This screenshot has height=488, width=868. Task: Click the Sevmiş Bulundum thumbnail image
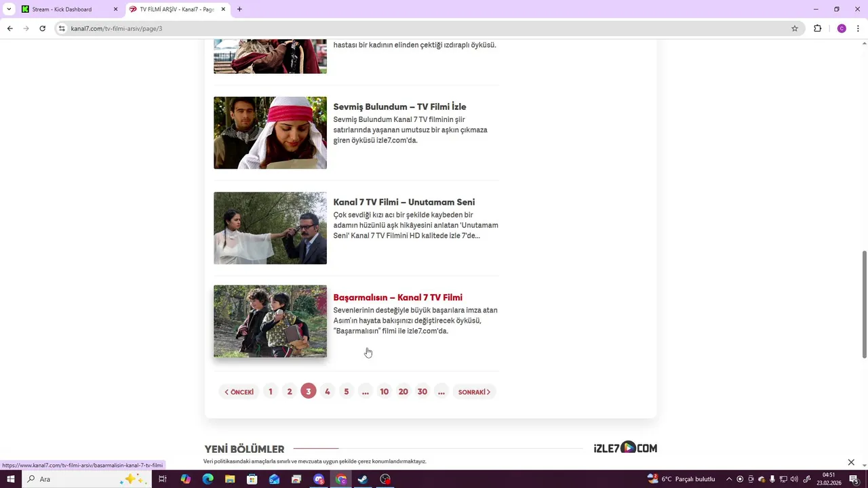coord(270,133)
